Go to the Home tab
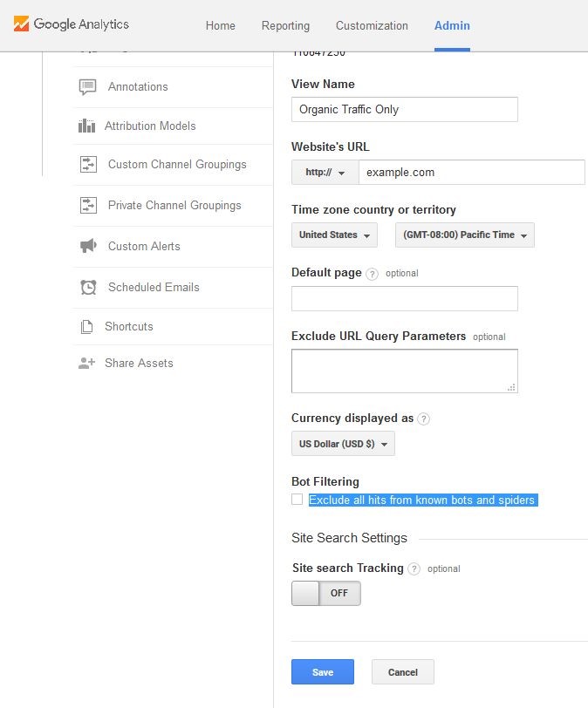 pyautogui.click(x=221, y=26)
